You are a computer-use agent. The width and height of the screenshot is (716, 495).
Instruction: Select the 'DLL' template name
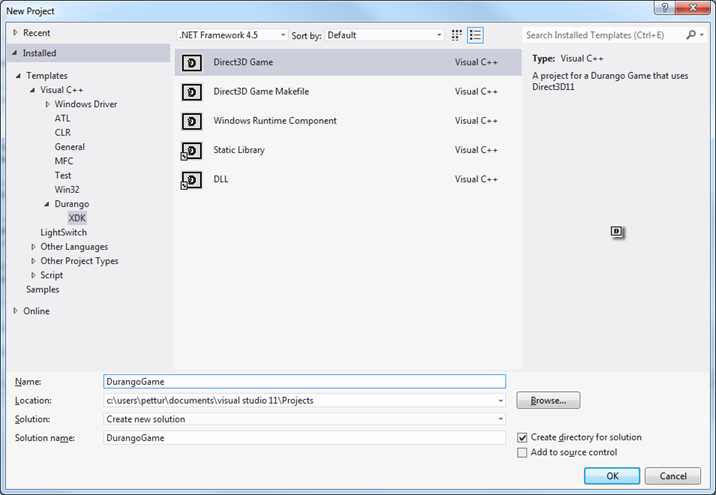(221, 179)
